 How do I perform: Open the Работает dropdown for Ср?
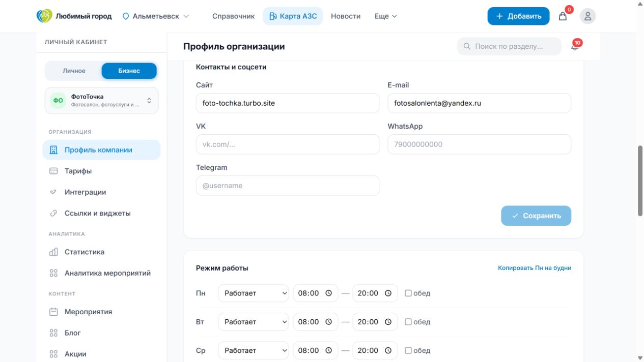point(253,350)
